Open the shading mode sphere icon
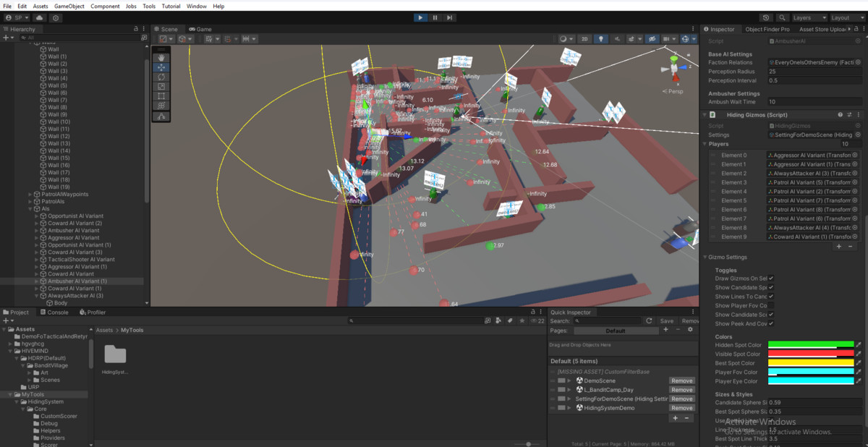Image resolution: width=868 pixels, height=447 pixels. click(x=563, y=39)
